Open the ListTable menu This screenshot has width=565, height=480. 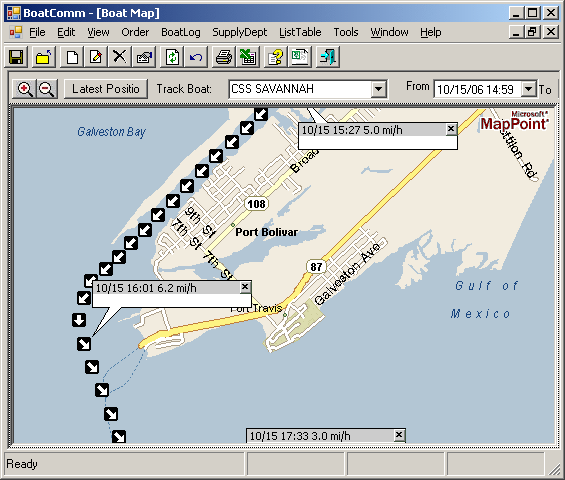pyautogui.click(x=300, y=32)
